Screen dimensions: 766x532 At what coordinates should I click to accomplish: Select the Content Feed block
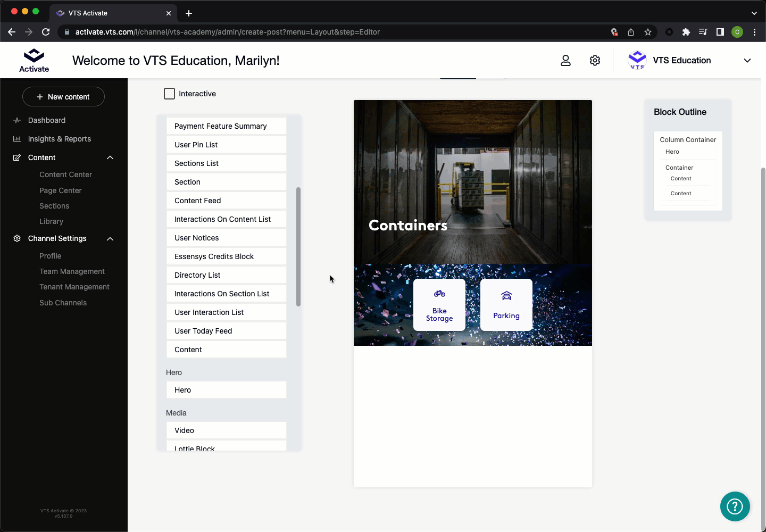227,201
